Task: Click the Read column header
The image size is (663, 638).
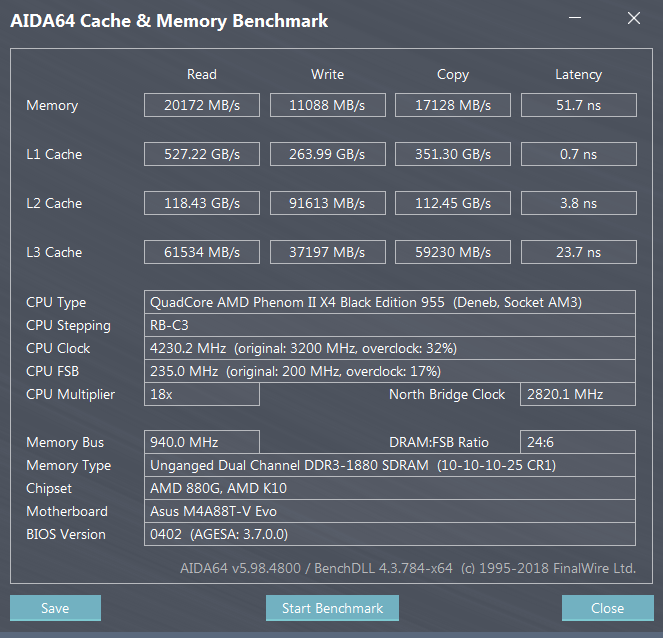Action: tap(202, 74)
